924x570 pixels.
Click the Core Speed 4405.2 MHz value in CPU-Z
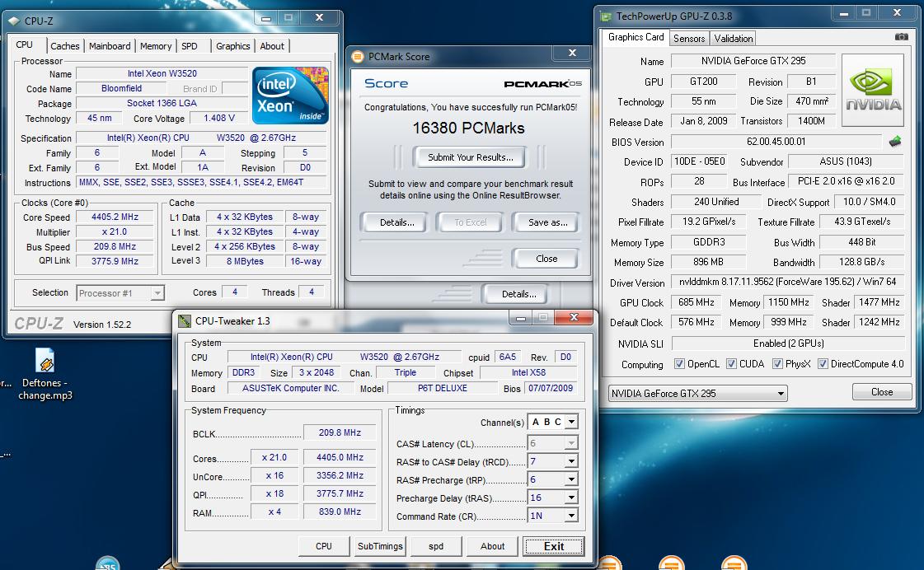coord(115,217)
